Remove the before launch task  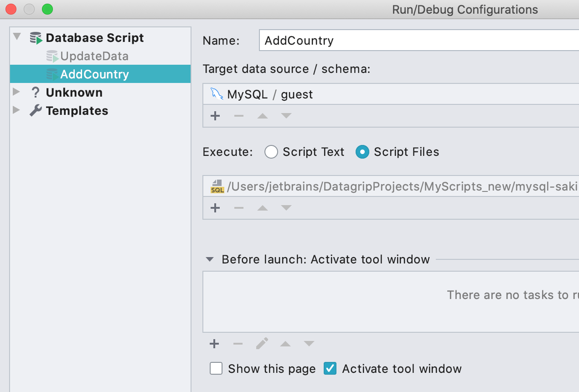[238, 344]
